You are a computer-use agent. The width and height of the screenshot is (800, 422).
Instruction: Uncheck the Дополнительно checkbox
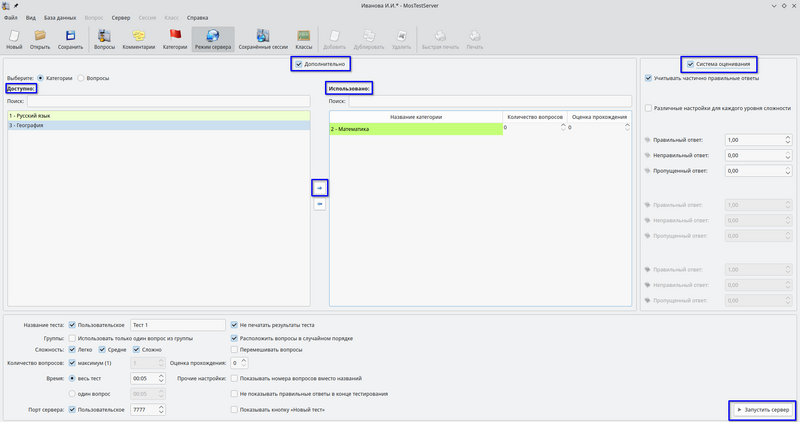298,64
